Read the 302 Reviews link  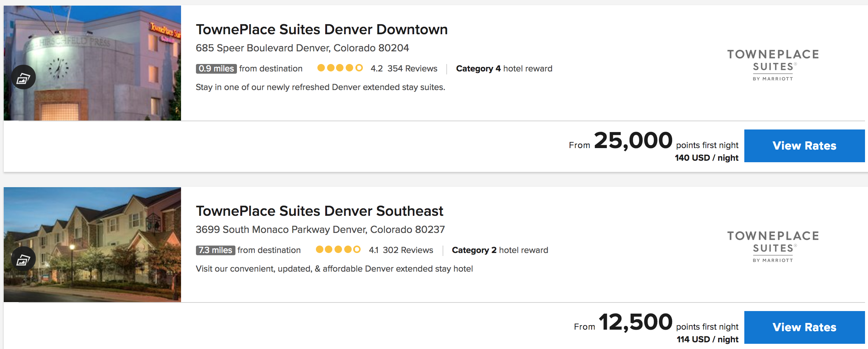[x=408, y=250]
